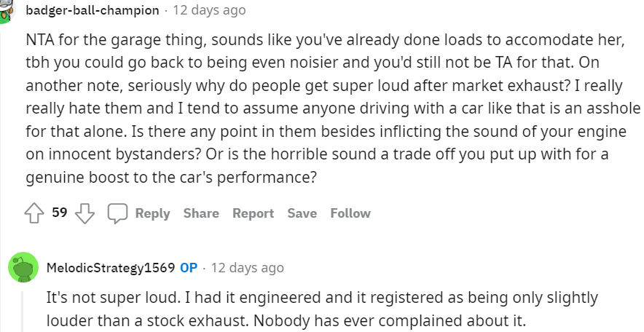Screen dimensions: 644x332
Task: Open MelodicStrategy1569's green avatar
Action: tap(23, 268)
